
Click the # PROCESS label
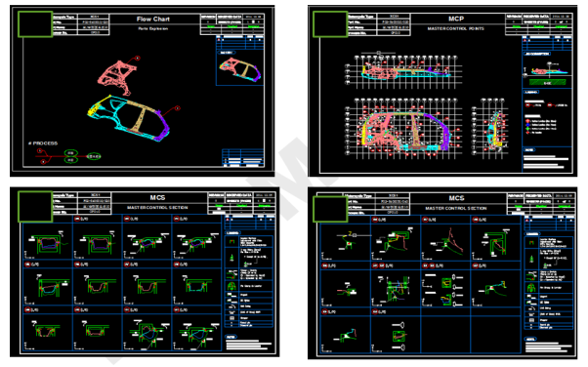point(43,143)
